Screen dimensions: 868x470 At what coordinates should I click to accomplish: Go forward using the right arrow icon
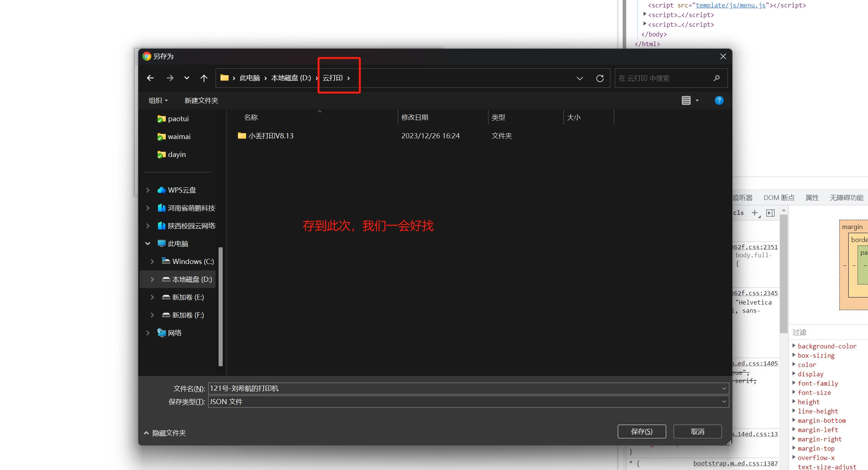170,78
